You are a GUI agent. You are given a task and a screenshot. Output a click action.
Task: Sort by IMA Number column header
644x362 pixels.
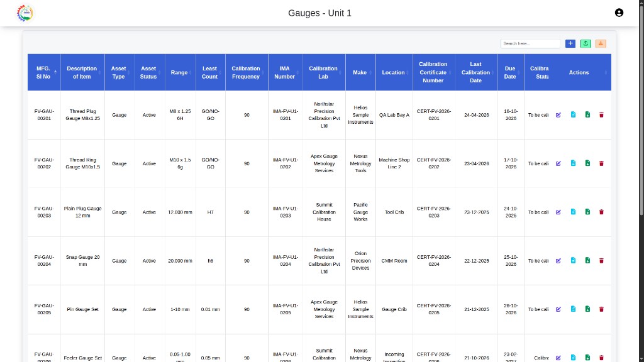285,72
